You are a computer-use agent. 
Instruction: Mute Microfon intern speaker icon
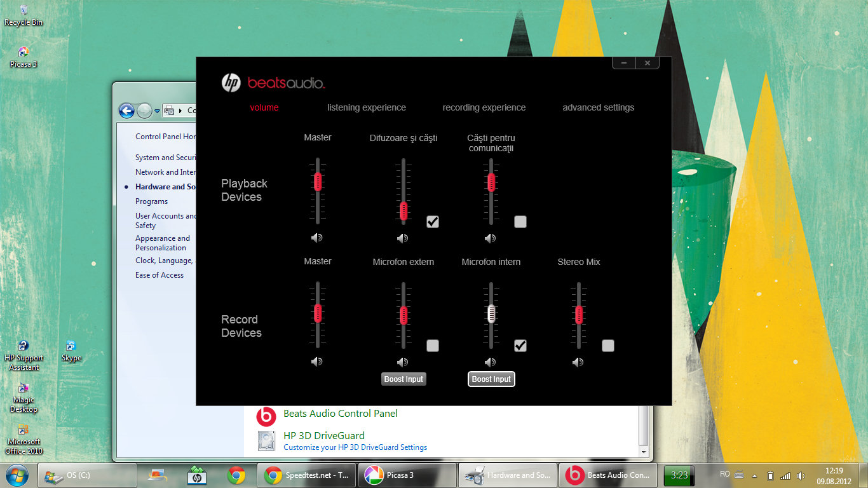(x=490, y=362)
